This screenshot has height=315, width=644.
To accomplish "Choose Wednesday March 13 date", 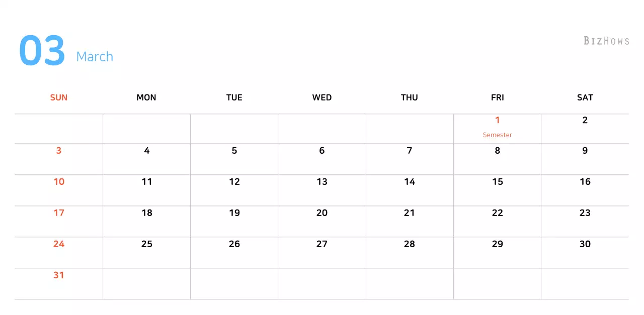I will coord(322,182).
